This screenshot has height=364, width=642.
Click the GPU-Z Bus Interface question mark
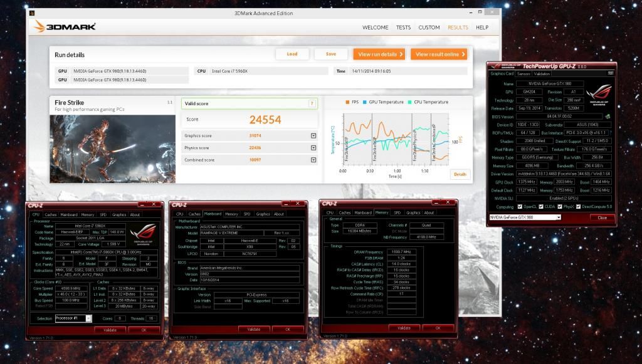pyautogui.click(x=611, y=133)
